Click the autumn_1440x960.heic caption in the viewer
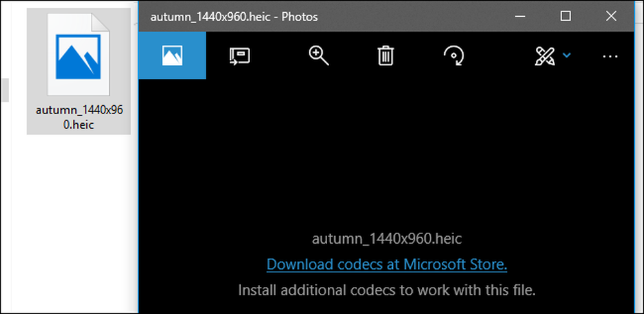The width and height of the screenshot is (644, 314). (x=387, y=239)
